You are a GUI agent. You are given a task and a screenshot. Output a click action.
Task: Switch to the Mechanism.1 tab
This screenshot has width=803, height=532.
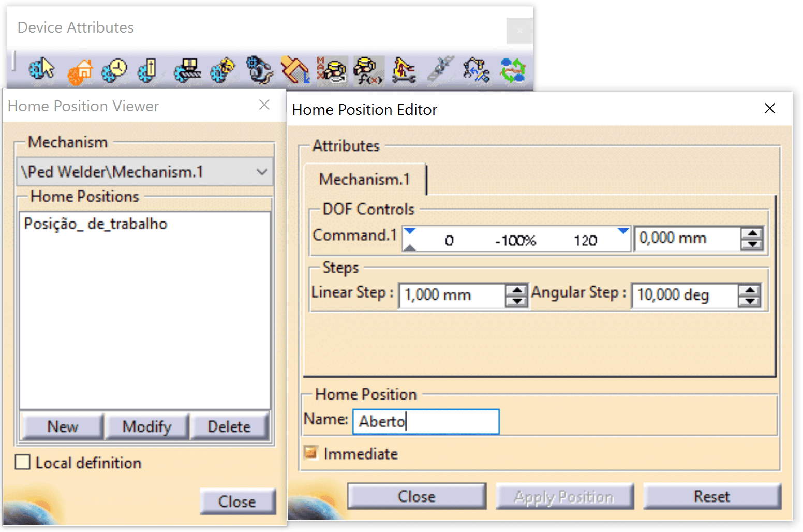[364, 179]
